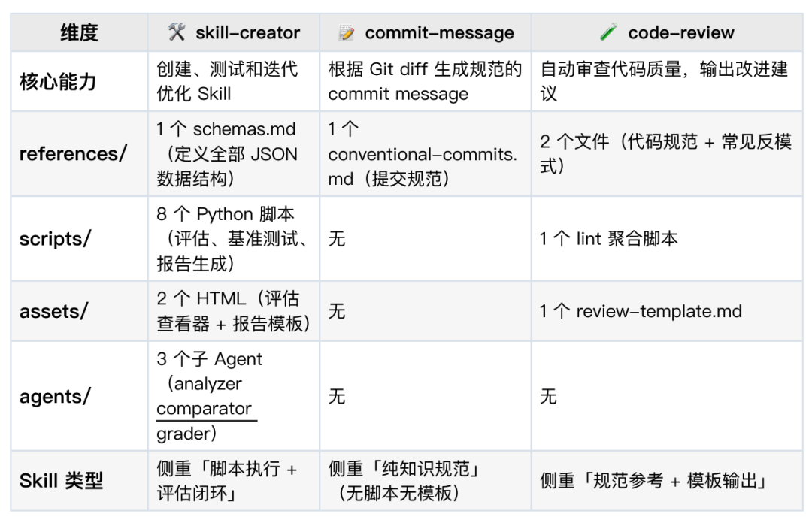Select the skill-creator column header
Screen dimensions: 812x520
(234, 32)
